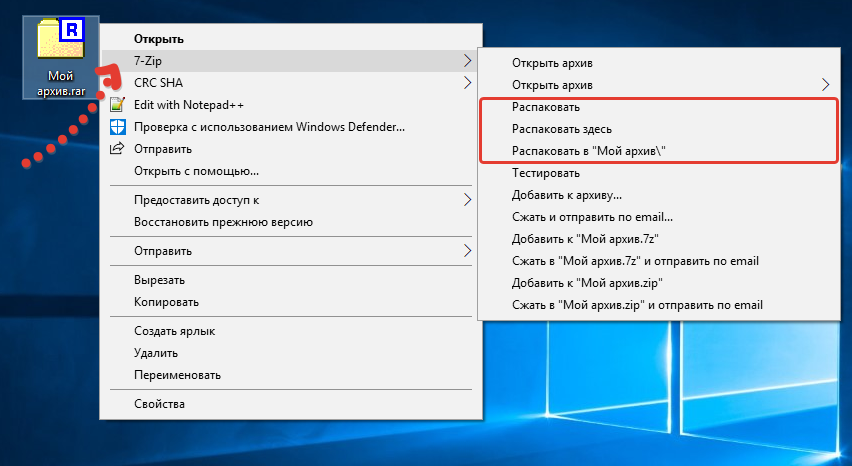Expand the lower Отправить submenu arrow

(467, 251)
